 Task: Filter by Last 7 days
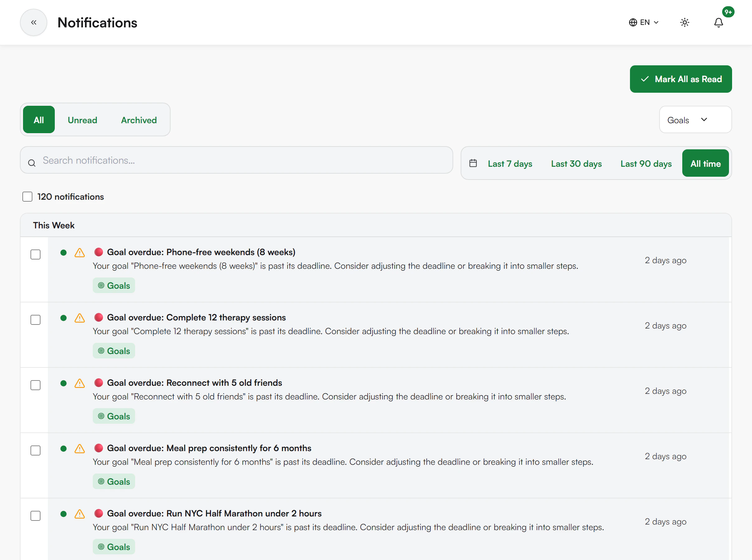coord(510,163)
